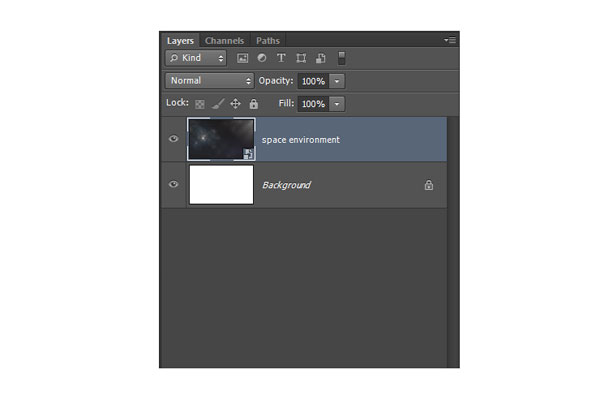The image size is (600, 400).
Task: Hide the space environment layer
Action: click(173, 139)
